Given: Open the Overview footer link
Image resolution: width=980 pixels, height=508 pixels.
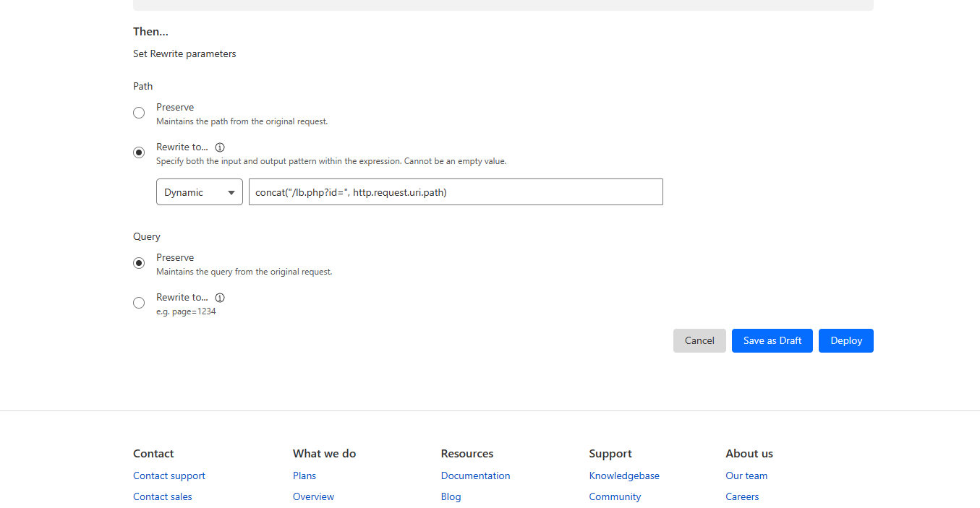Looking at the screenshot, I should point(313,496).
